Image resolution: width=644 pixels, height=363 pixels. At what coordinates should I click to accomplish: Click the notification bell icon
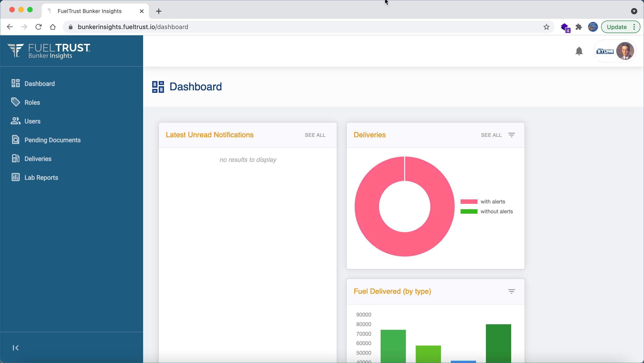pyautogui.click(x=579, y=51)
